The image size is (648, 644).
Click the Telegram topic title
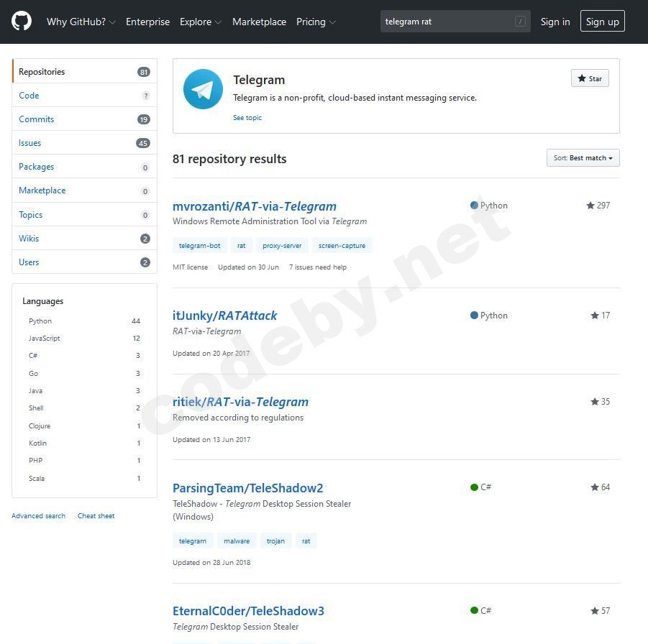tap(259, 80)
